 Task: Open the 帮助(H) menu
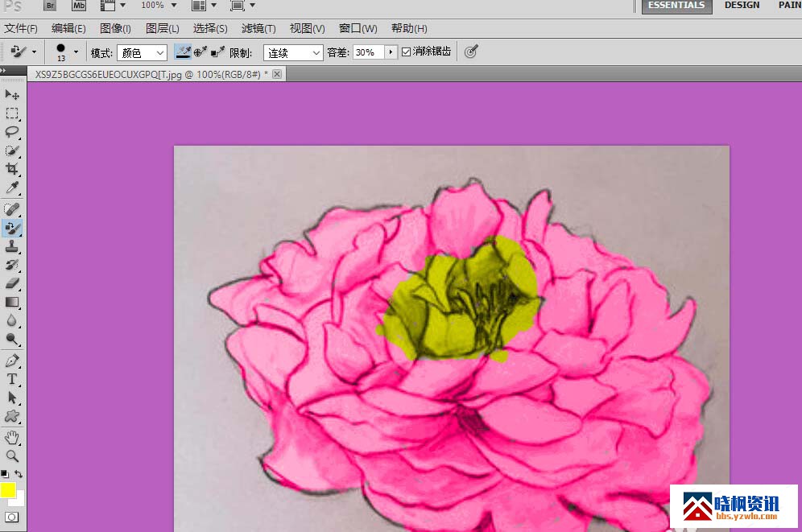click(409, 29)
